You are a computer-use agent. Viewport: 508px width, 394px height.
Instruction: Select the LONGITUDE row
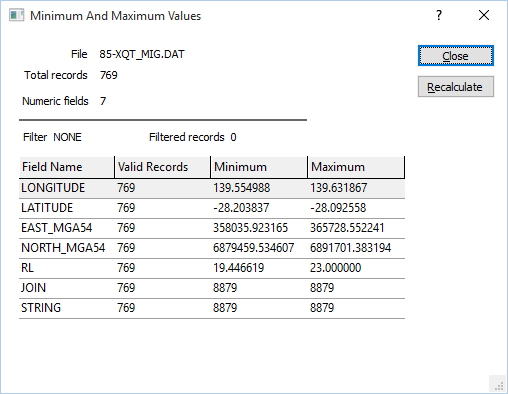(212, 188)
